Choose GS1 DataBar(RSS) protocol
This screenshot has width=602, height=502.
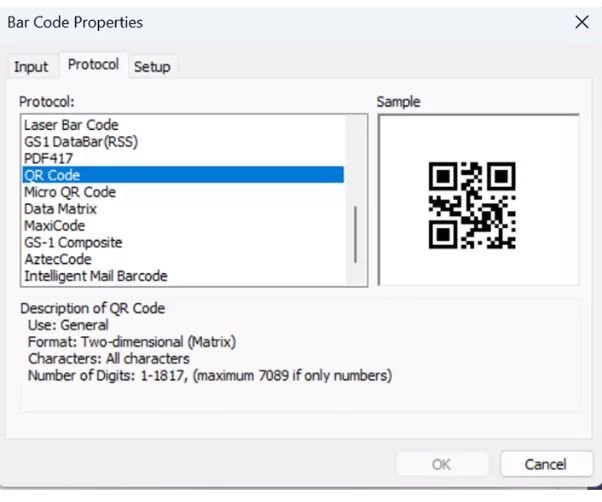(81, 142)
